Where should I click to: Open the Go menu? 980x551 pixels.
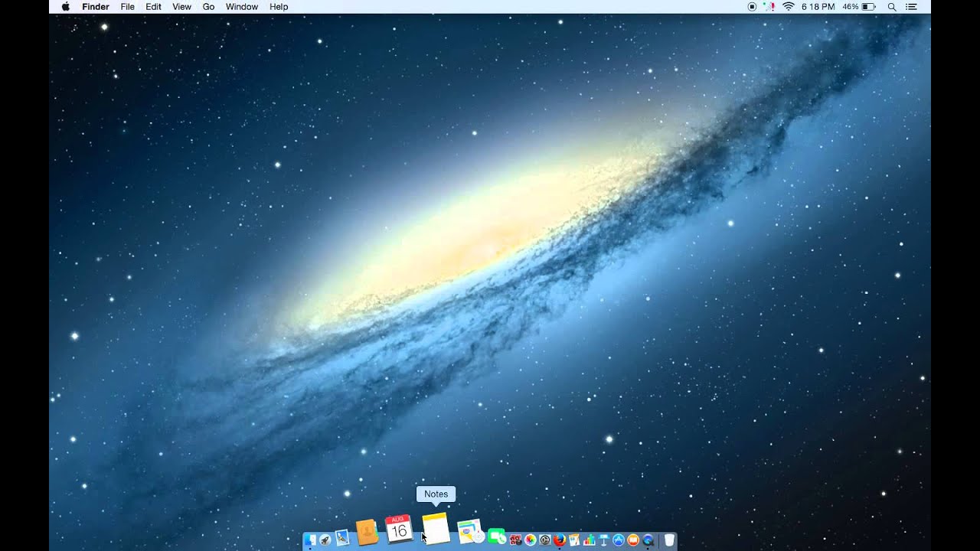[x=208, y=7]
